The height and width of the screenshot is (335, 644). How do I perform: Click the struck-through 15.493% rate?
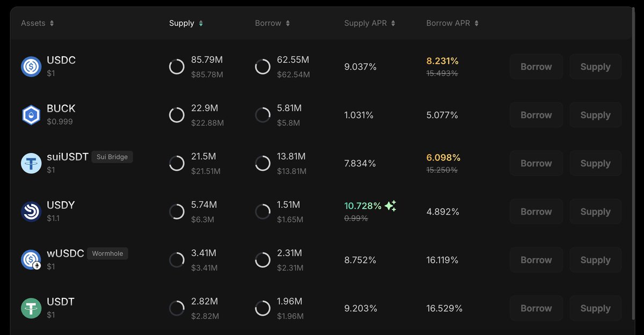(x=442, y=74)
